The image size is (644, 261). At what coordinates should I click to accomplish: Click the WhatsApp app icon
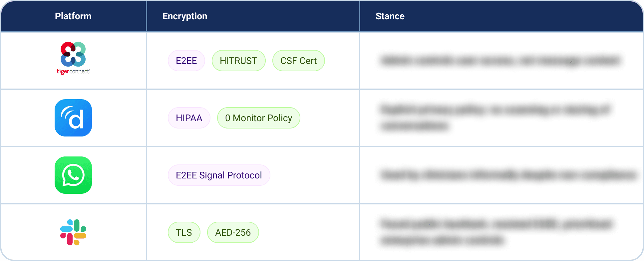coord(73,175)
